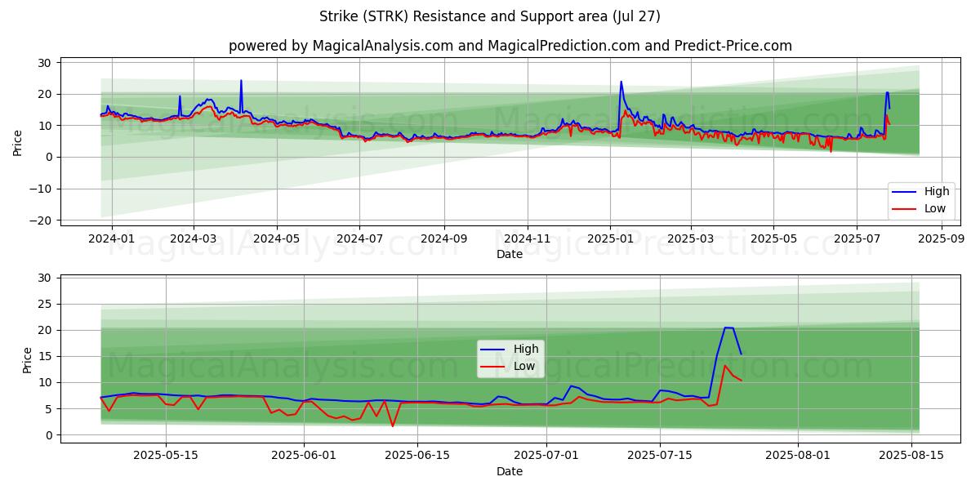Click the 'Date' x-axis label under the bottom chart
980x490 pixels.
[510, 471]
